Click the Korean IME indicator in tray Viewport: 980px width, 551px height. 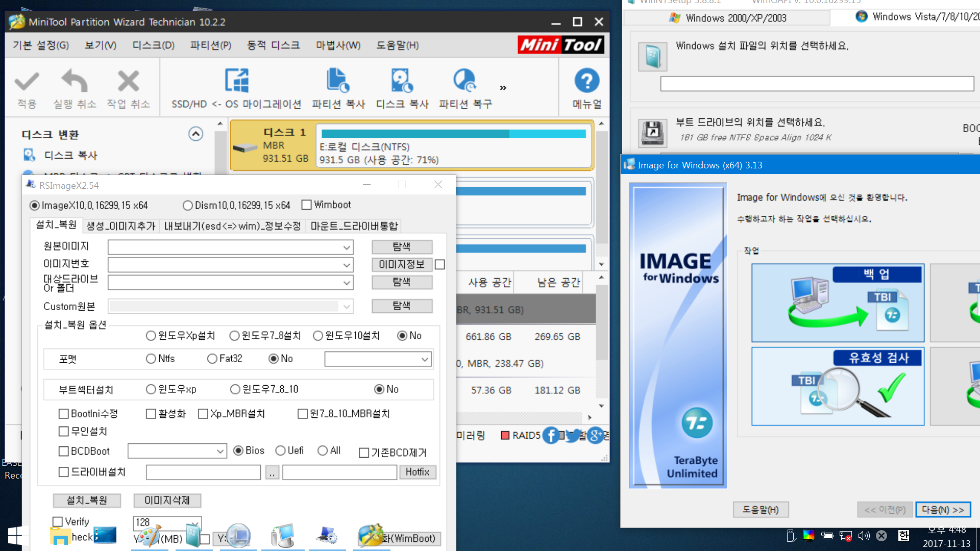[x=903, y=536]
